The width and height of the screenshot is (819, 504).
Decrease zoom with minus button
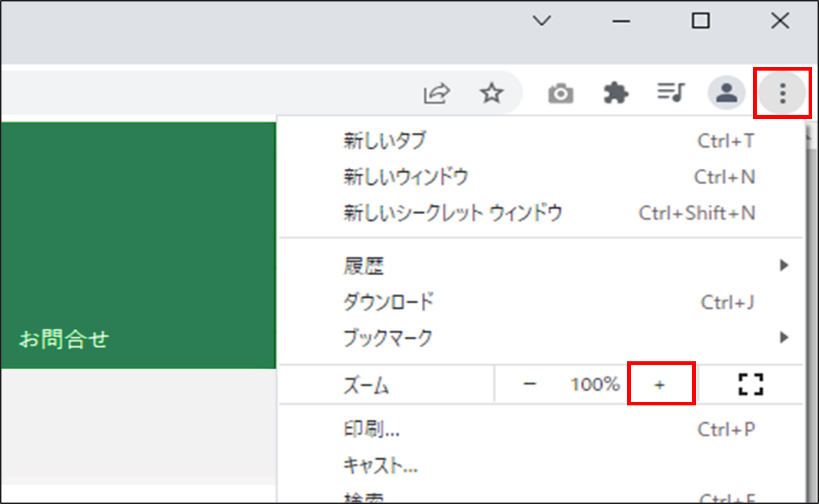(530, 384)
